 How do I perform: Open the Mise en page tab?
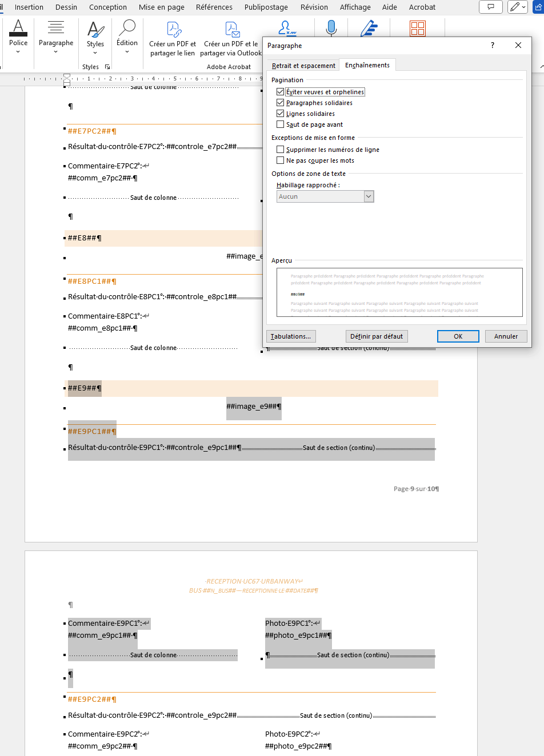pyautogui.click(x=162, y=7)
